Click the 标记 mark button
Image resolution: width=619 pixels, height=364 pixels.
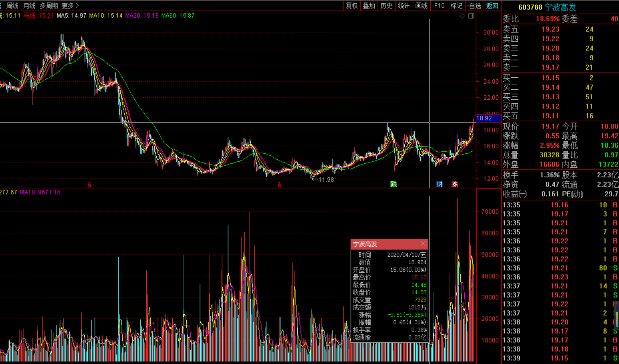[x=456, y=6]
